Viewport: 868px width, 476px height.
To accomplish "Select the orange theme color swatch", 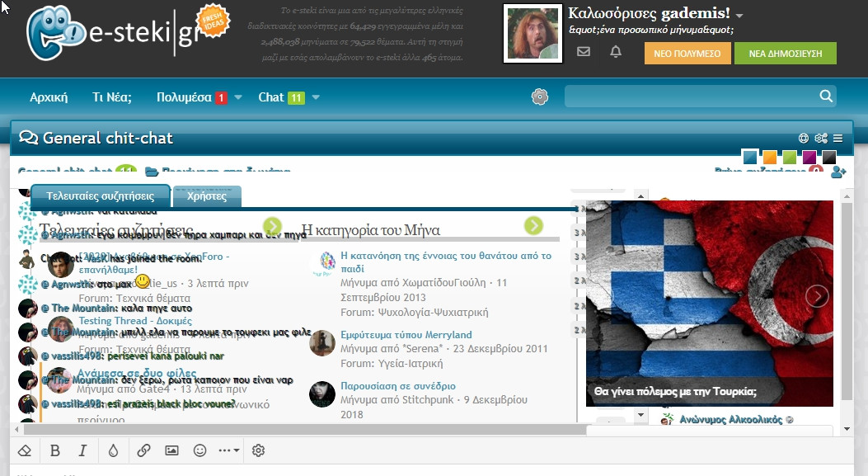I will [x=769, y=158].
